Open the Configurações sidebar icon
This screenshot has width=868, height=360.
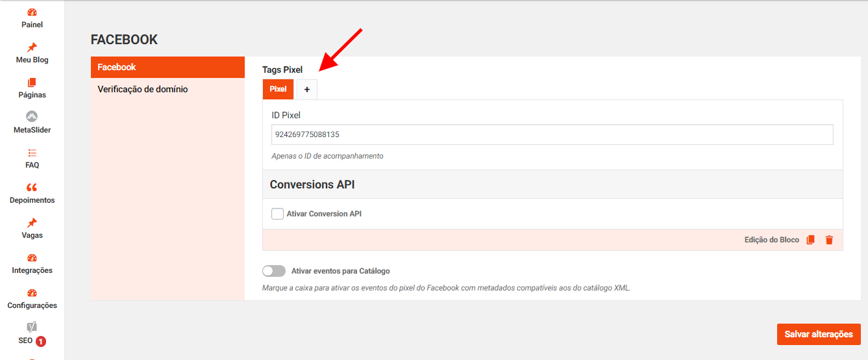coord(32,293)
